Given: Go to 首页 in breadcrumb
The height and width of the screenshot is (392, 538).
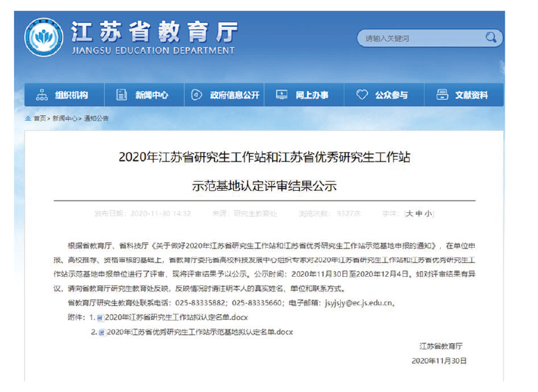Looking at the screenshot, I should 40,119.
